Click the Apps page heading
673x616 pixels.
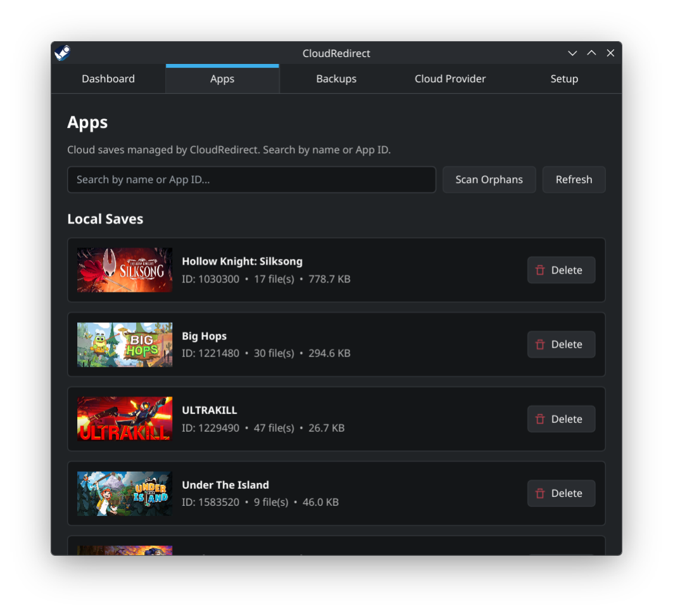click(x=87, y=123)
